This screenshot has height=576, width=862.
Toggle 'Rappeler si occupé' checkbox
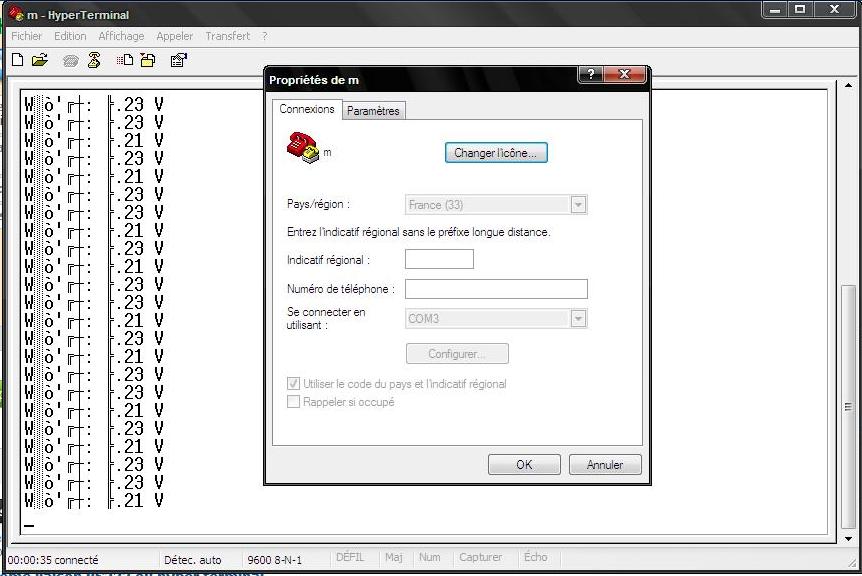coord(294,402)
